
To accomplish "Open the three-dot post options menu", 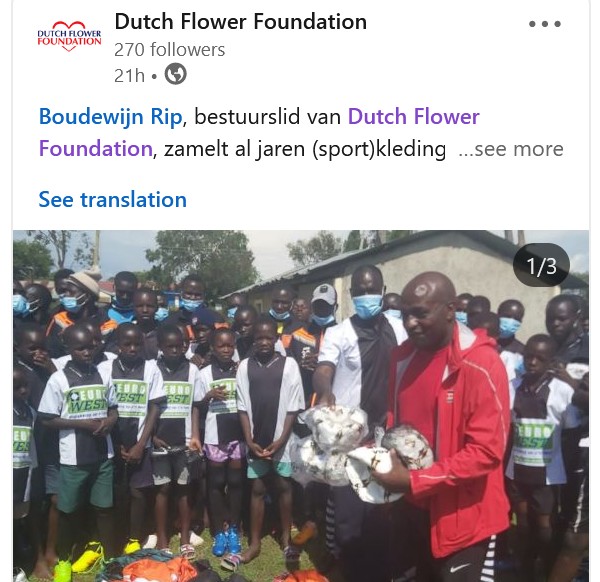I will 545,24.
